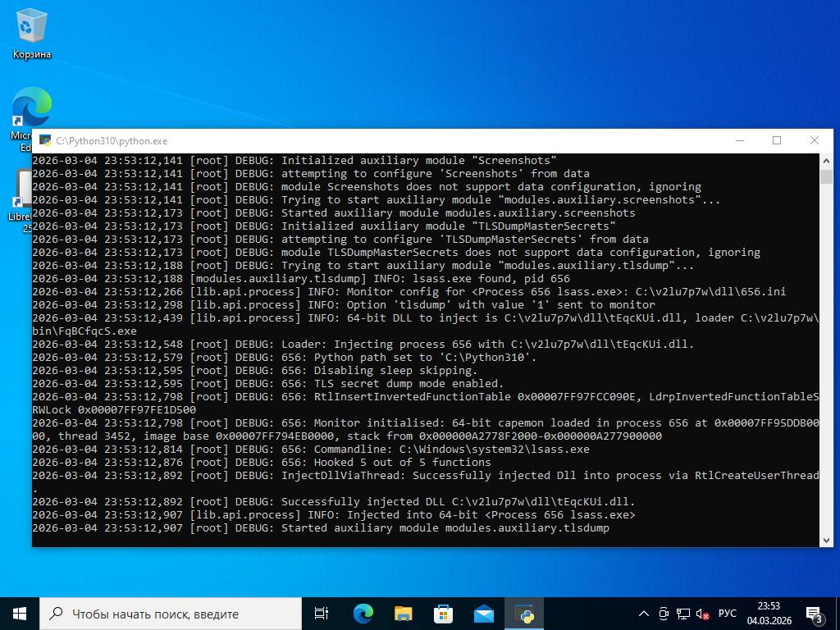
Task: Open the Mail app in the taskbar
Action: click(483, 614)
